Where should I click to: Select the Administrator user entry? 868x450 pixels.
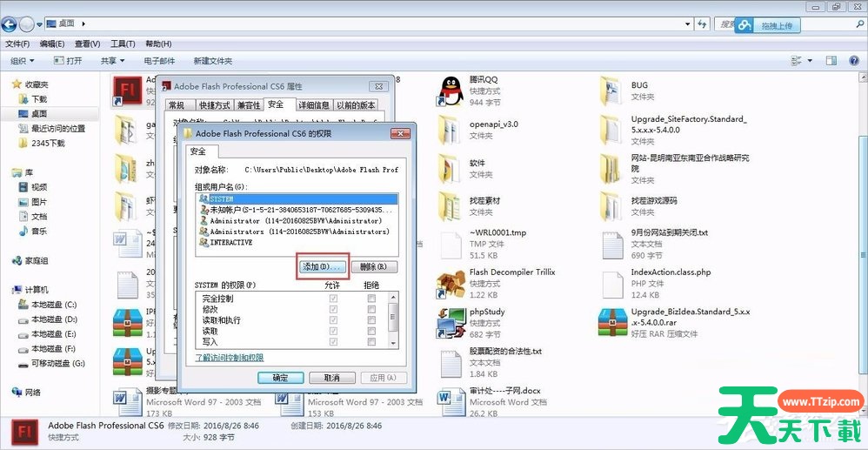tap(297, 220)
